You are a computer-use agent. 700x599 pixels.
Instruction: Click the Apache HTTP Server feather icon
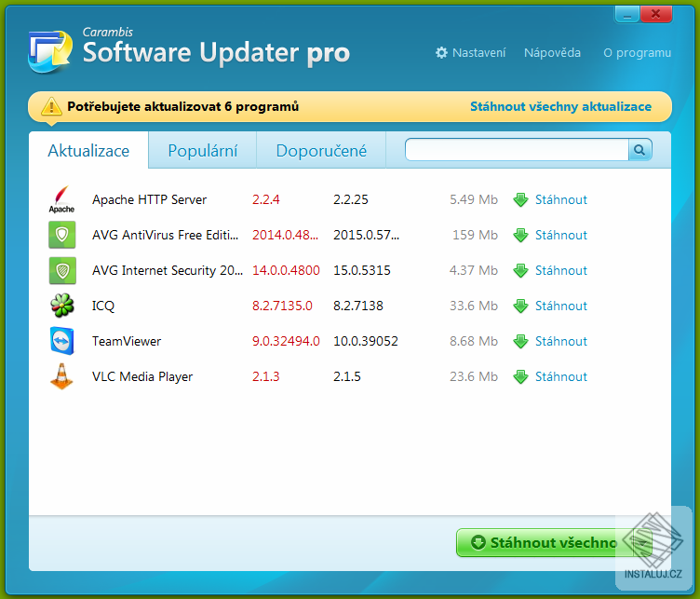61,199
